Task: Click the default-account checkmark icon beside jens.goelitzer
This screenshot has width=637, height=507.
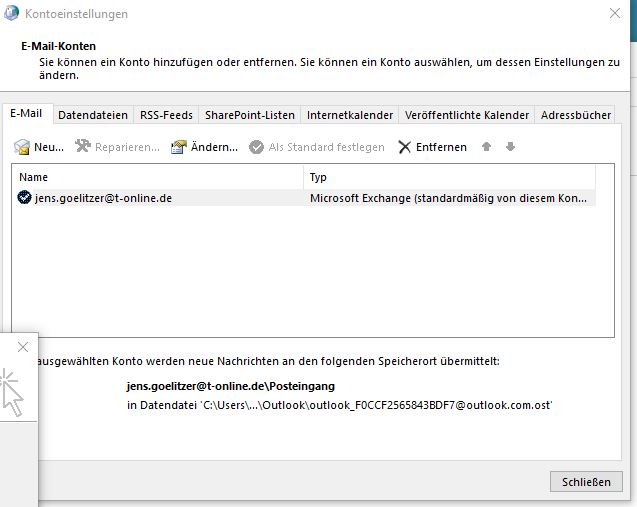Action: tap(24, 197)
